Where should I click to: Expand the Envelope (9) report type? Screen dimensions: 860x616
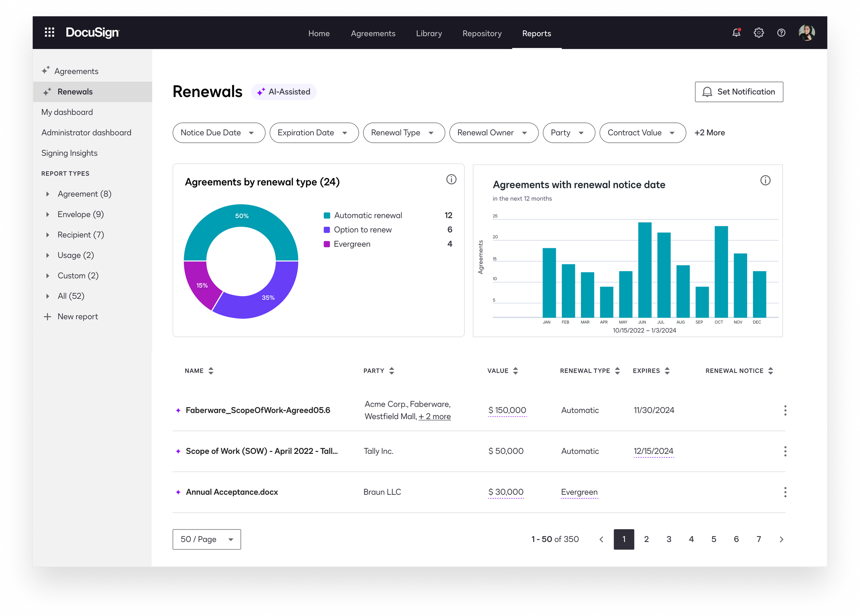[x=48, y=215]
